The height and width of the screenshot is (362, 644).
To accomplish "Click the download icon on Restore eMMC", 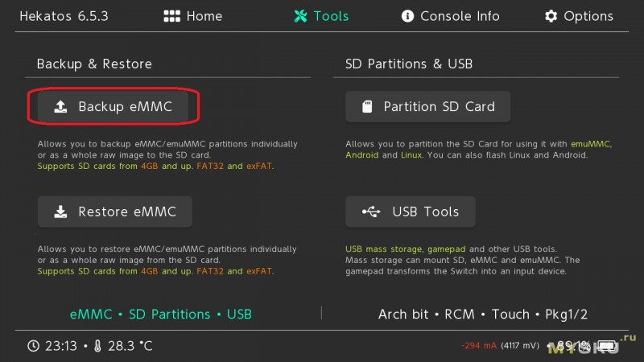I will (x=60, y=212).
